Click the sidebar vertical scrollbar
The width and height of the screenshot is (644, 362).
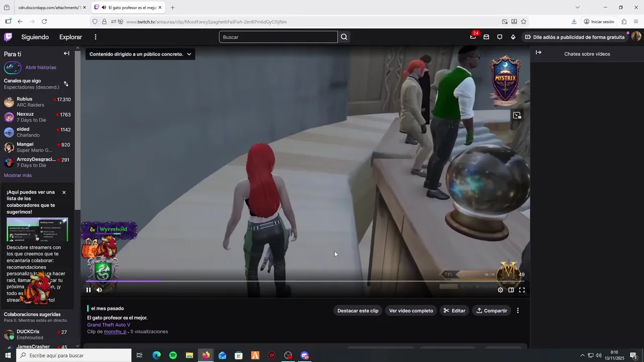coord(77,131)
